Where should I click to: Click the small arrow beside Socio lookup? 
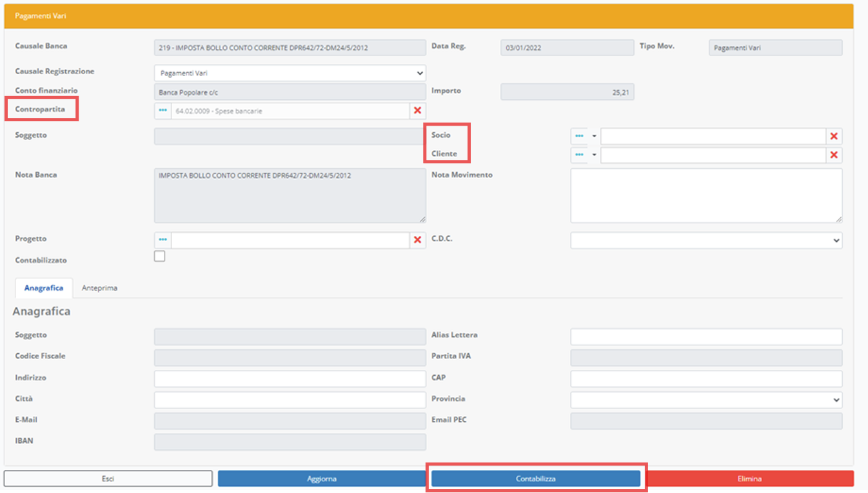[594, 136]
